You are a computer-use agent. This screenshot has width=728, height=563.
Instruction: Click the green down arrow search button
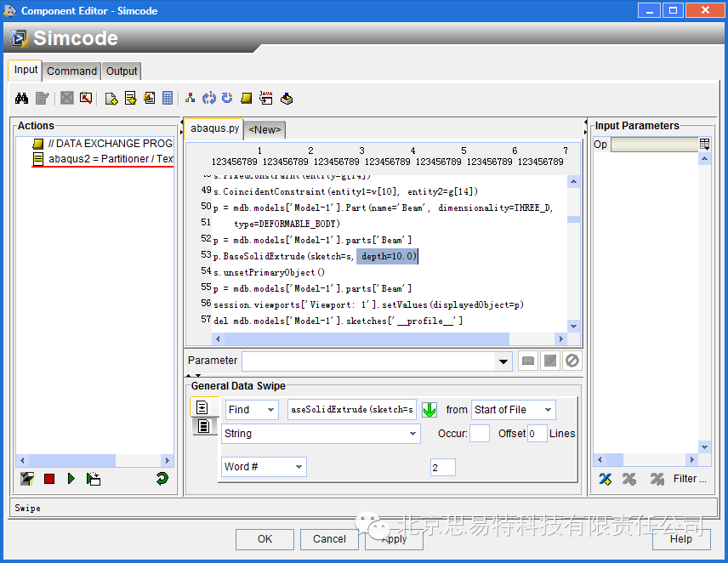pos(429,410)
